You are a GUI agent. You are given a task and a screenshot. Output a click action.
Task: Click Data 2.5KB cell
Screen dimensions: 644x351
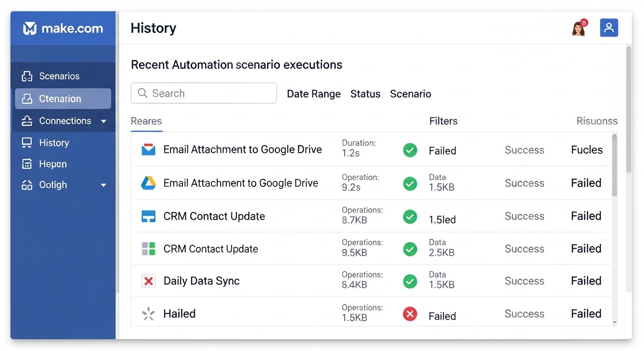coord(441,248)
